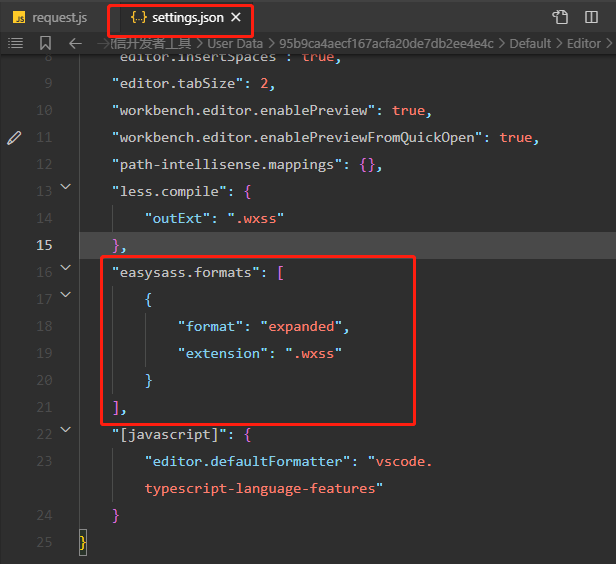616x564 pixels.
Task: Click the value 2 on line 9
Action: (x=264, y=84)
